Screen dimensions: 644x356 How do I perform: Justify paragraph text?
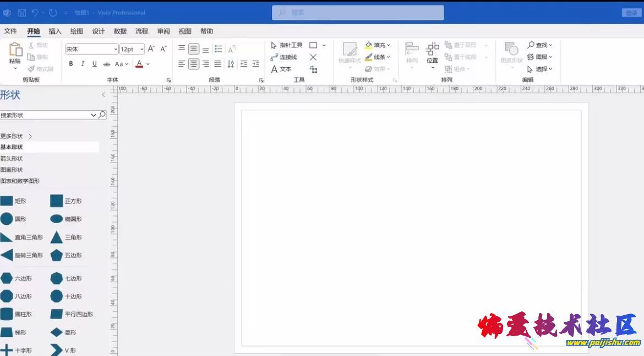(x=217, y=64)
